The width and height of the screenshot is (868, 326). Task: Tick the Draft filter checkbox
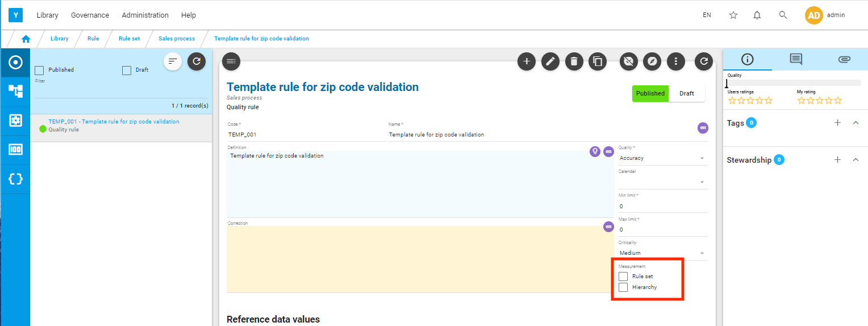coord(127,70)
